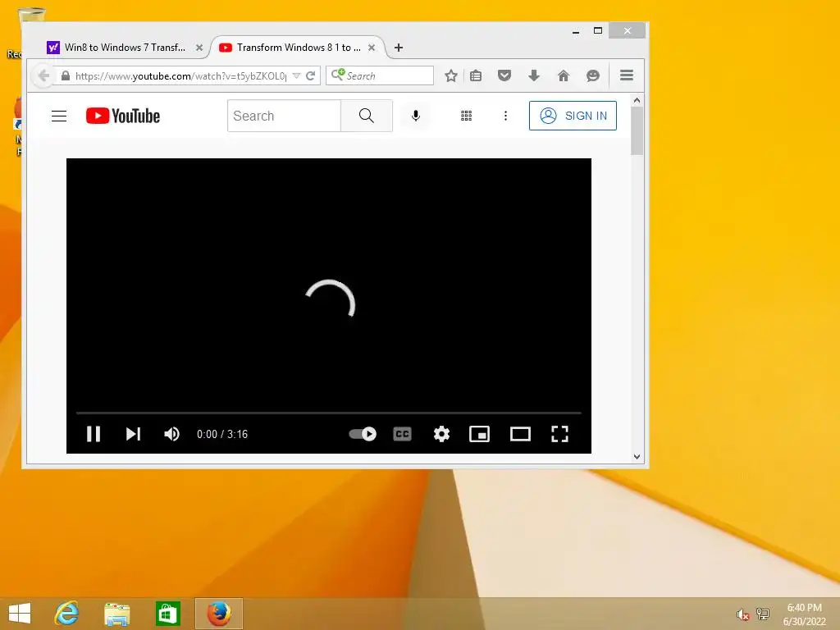This screenshot has height=630, width=840.
Task: Open video player settings gear
Action: (x=441, y=434)
